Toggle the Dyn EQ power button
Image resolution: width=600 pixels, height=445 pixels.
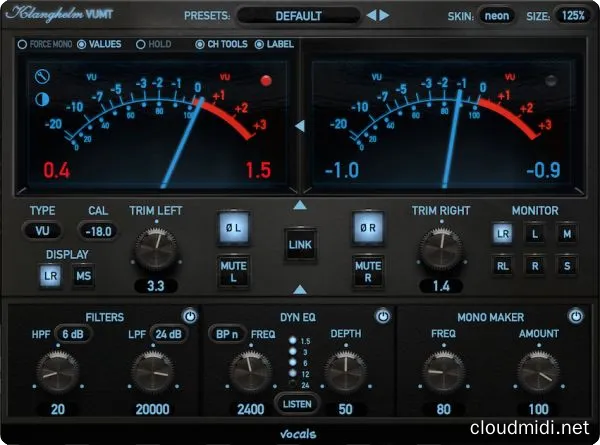coord(382,316)
